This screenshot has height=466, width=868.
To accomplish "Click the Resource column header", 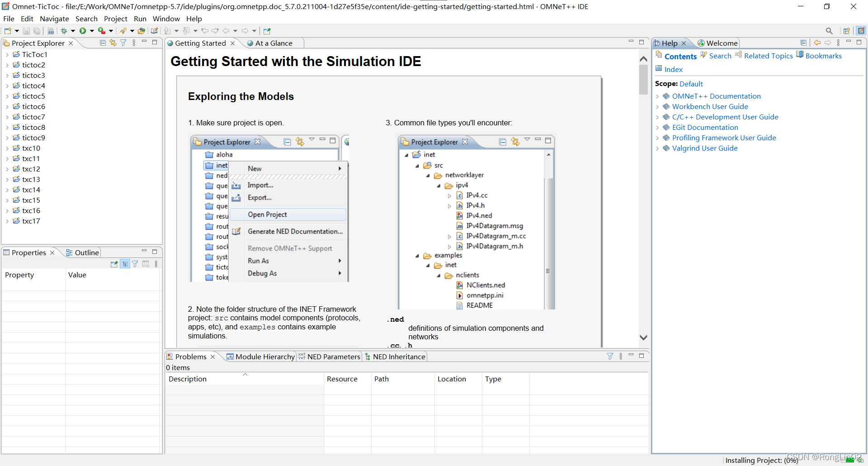I will pos(347,379).
